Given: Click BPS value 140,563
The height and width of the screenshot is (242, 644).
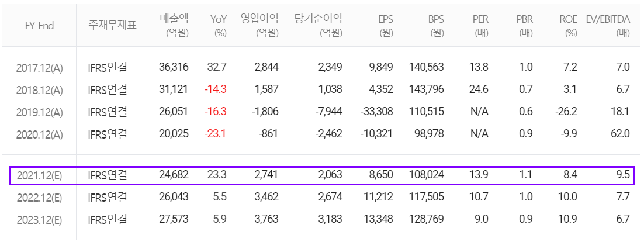Looking at the screenshot, I should pos(427,67).
